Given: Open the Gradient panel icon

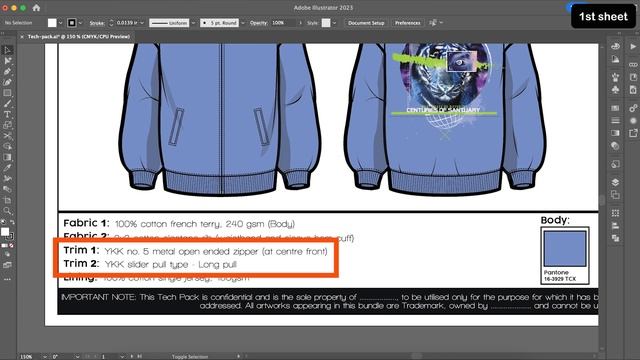Looking at the screenshot, I should [x=616, y=133].
